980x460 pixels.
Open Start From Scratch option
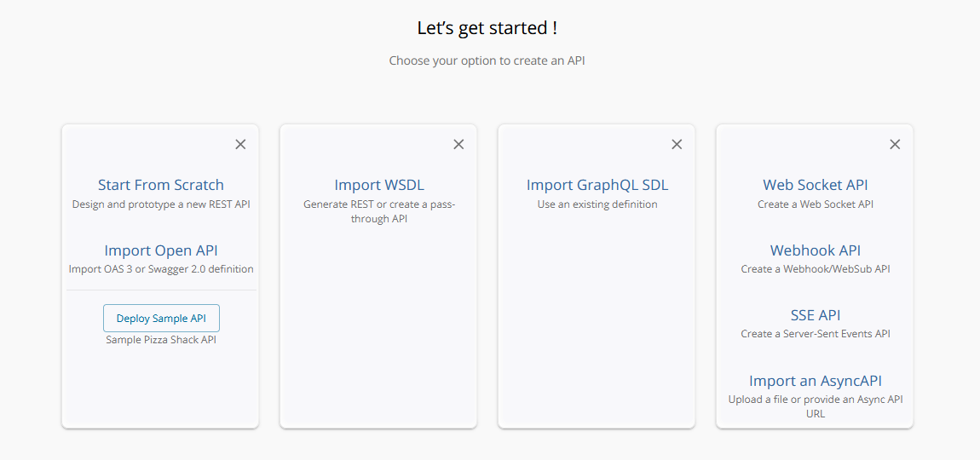[x=160, y=185]
